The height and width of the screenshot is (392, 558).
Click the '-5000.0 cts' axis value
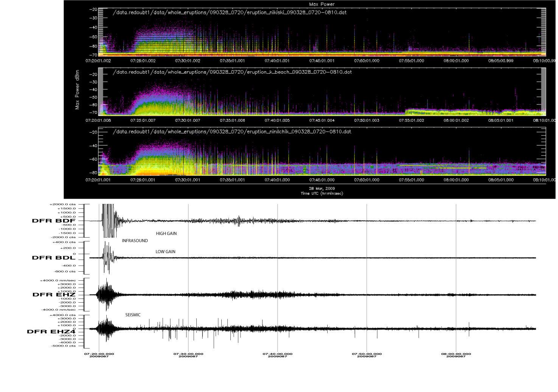coord(63,346)
